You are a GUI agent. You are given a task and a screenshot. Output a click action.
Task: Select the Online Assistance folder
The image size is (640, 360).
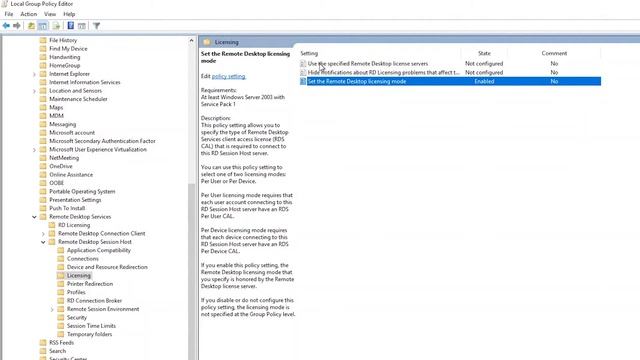click(71, 175)
